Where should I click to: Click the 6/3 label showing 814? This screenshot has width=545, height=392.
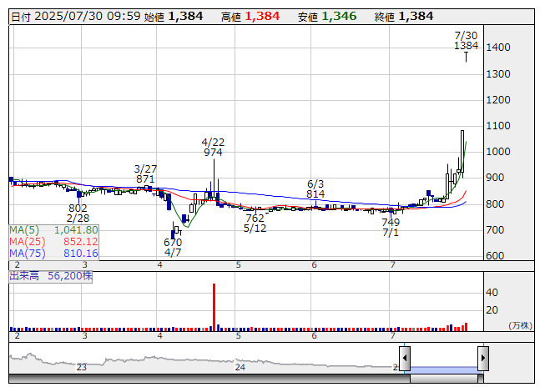pos(315,189)
